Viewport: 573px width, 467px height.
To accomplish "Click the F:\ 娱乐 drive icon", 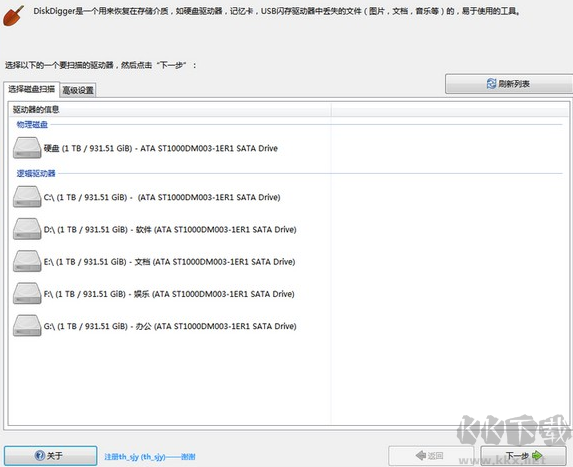I will point(27,293).
